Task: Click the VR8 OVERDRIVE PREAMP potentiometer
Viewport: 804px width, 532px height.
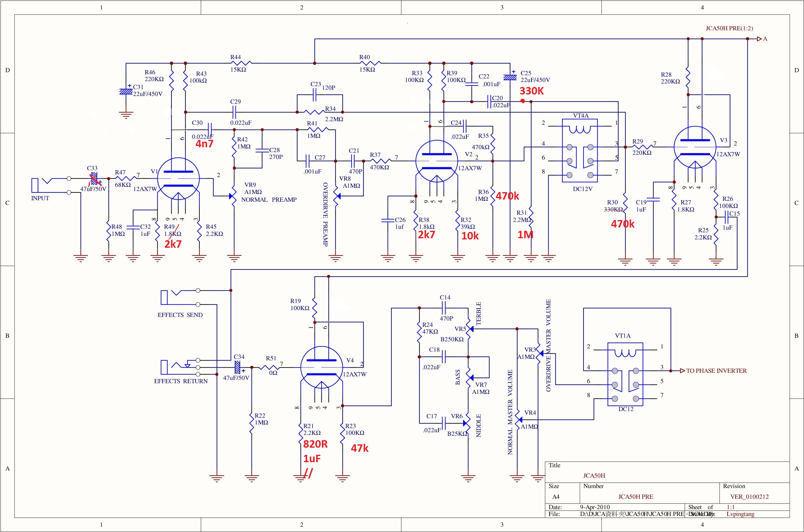Action: pos(336,196)
